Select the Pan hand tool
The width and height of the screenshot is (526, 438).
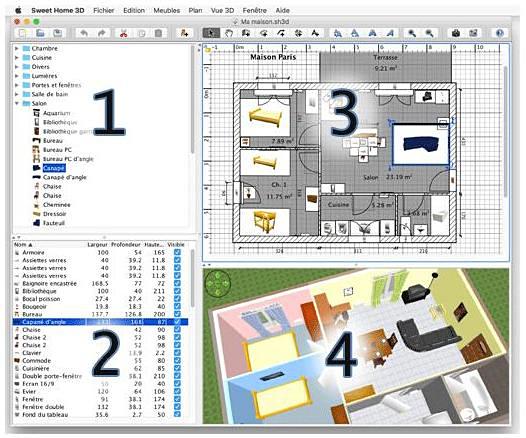(x=229, y=33)
